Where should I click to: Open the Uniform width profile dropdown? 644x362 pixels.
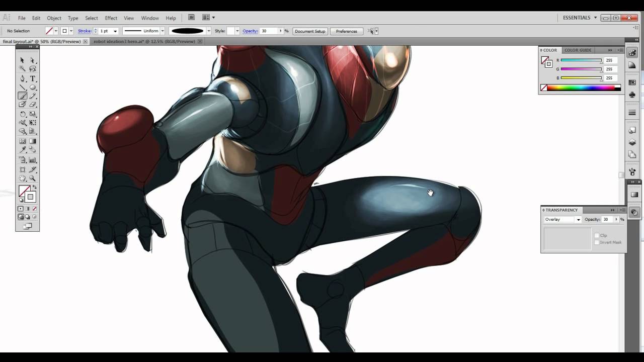point(163,31)
